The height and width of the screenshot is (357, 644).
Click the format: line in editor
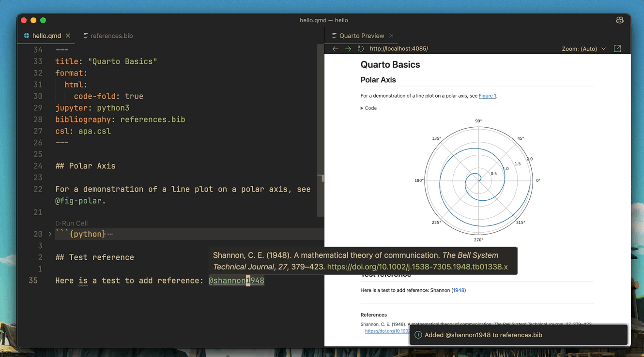(x=71, y=73)
